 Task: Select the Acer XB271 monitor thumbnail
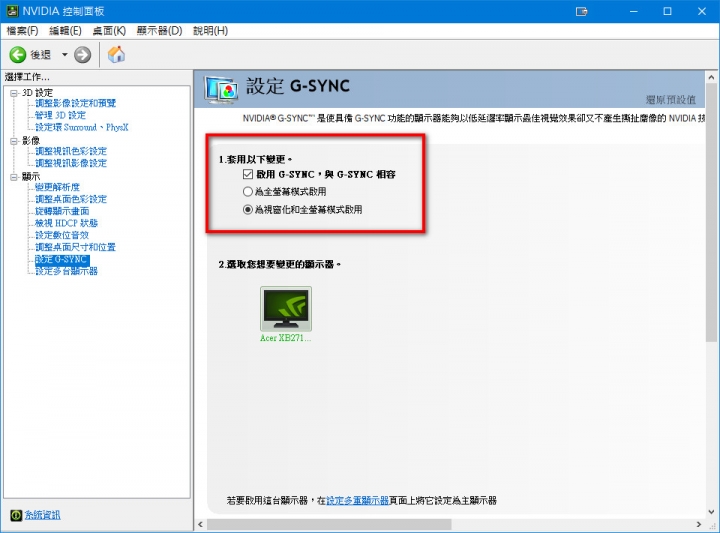pyautogui.click(x=286, y=309)
